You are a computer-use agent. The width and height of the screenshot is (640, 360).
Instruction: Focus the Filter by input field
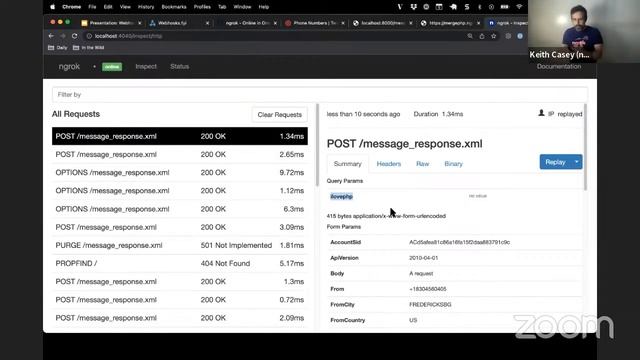[x=320, y=95]
